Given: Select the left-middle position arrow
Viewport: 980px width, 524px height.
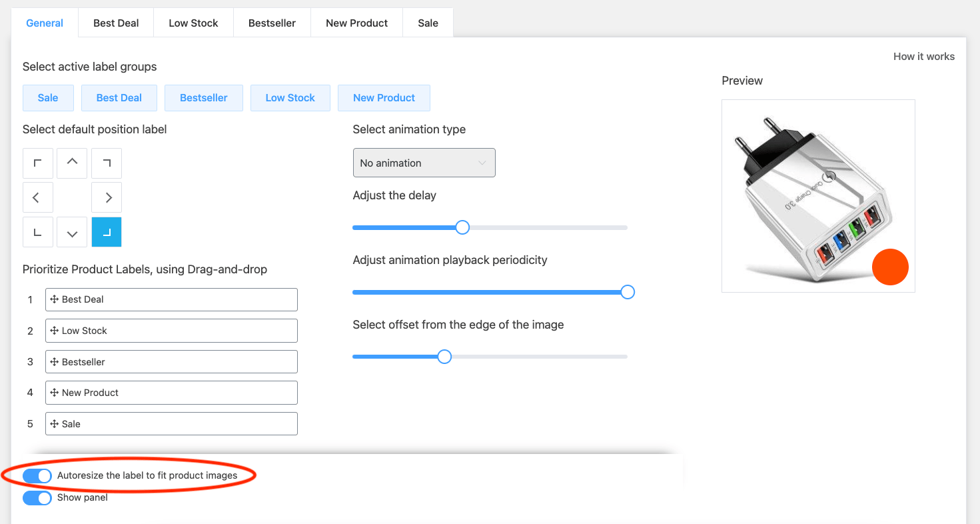Looking at the screenshot, I should [37, 197].
